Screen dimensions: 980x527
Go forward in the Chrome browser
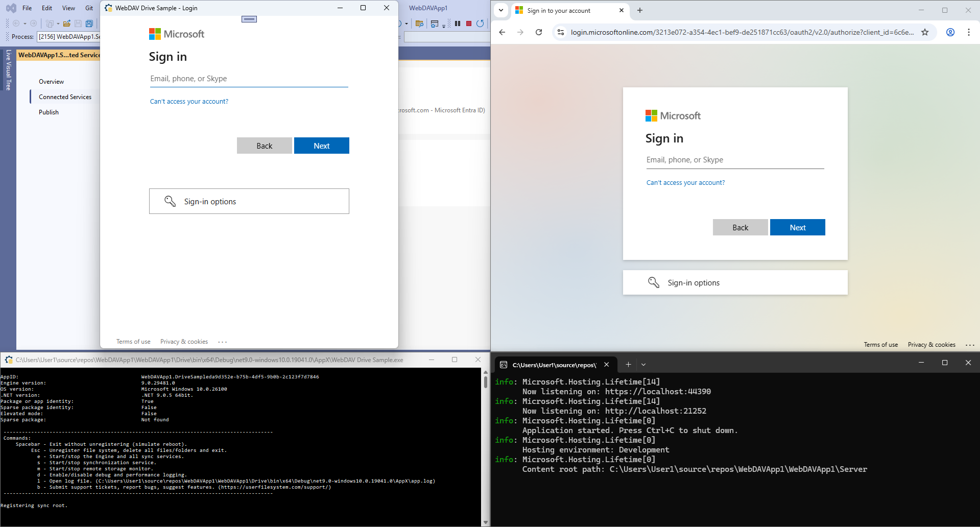(520, 32)
